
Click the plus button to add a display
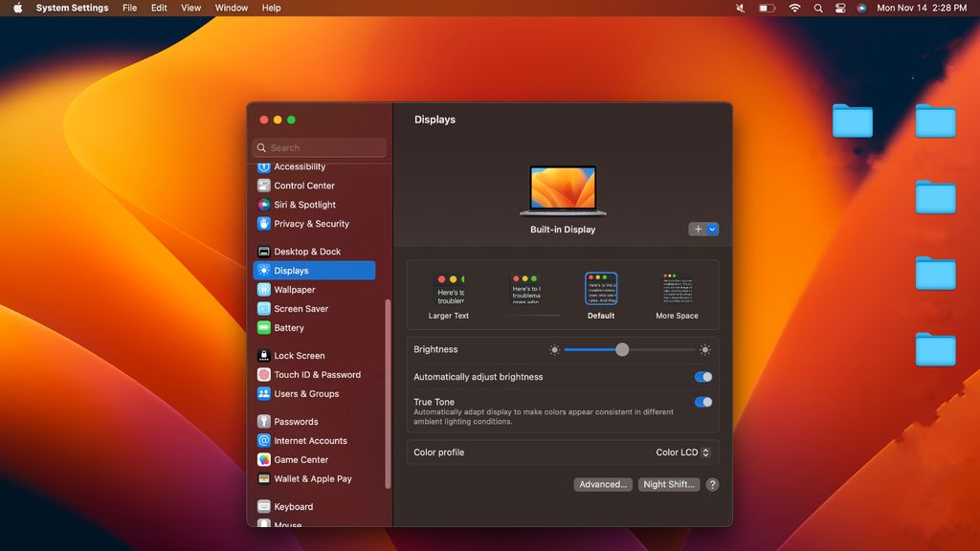click(696, 229)
